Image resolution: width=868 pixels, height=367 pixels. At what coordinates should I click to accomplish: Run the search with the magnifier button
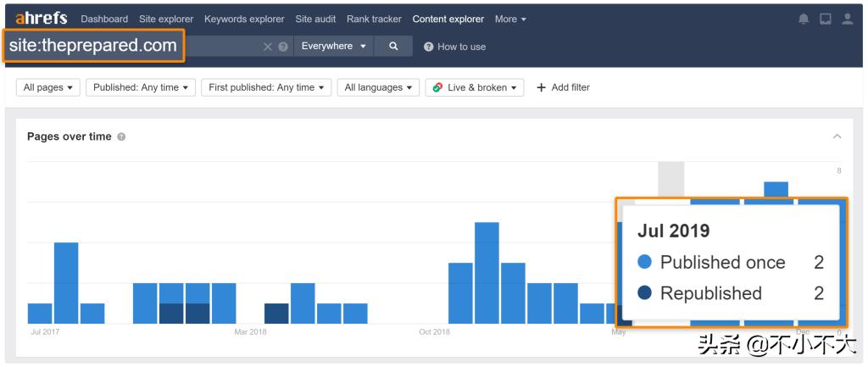(393, 46)
